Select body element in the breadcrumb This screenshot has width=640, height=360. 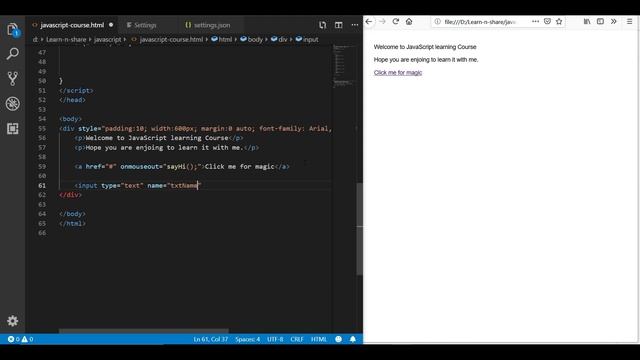[x=255, y=40]
